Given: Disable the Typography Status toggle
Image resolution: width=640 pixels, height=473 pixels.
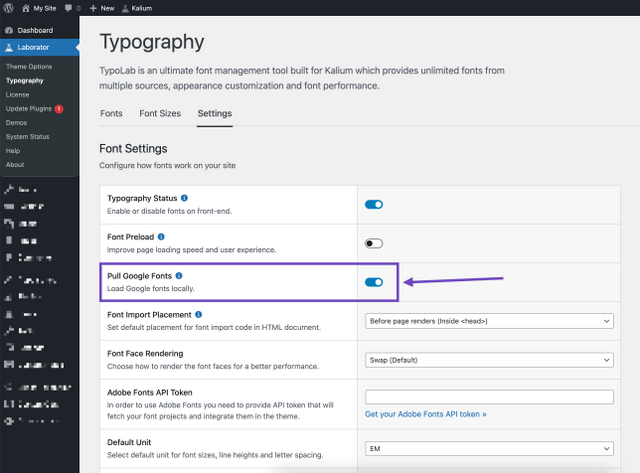Looking at the screenshot, I should click(374, 204).
